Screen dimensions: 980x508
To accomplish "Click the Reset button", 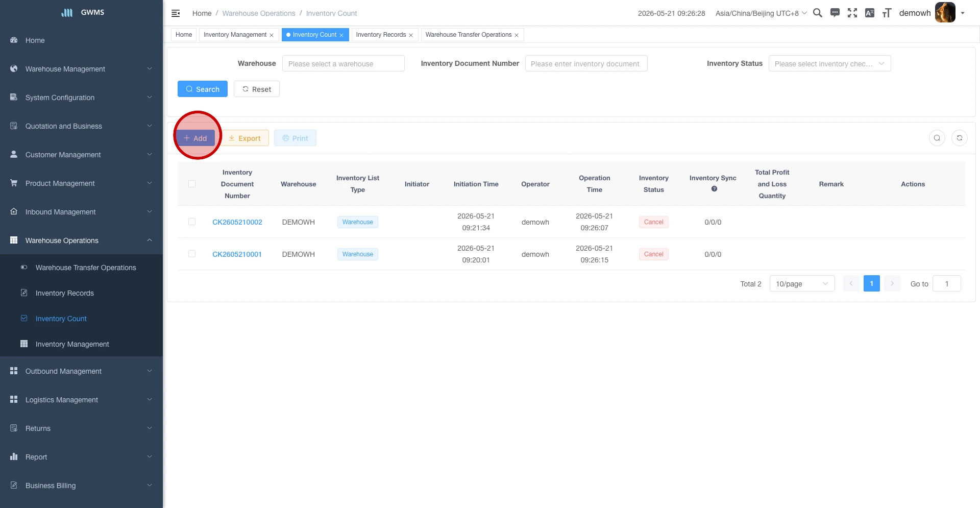I will [257, 89].
